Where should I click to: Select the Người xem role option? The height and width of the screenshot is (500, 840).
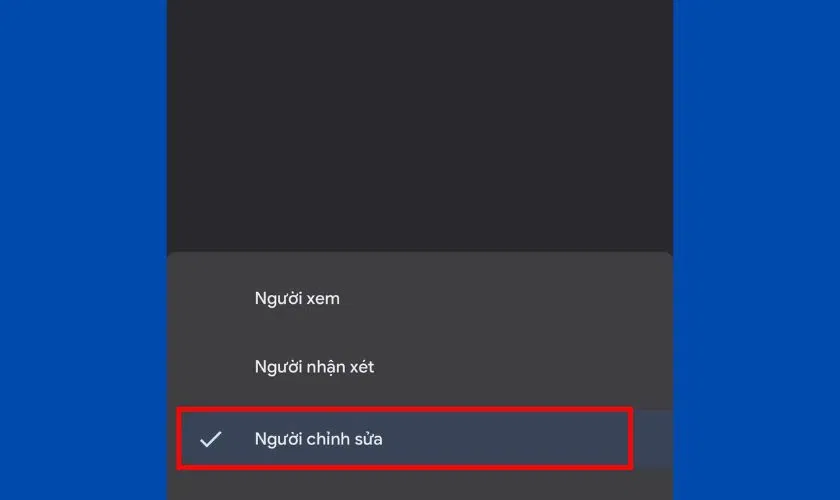click(420, 298)
